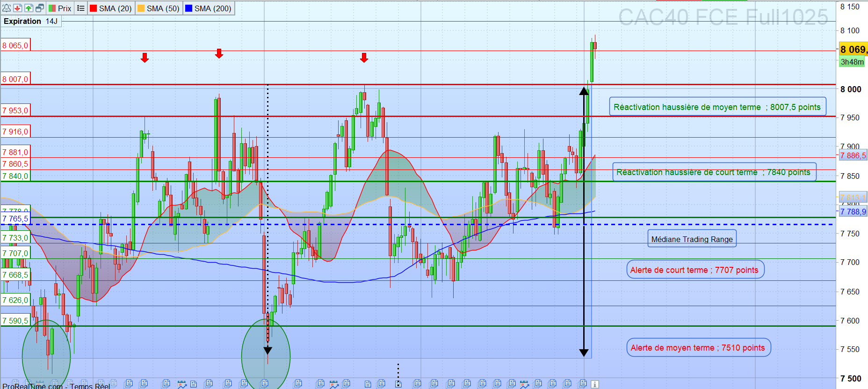Click the orange SMA (50) color swatch
This screenshot has height=389, width=868.
141,8
